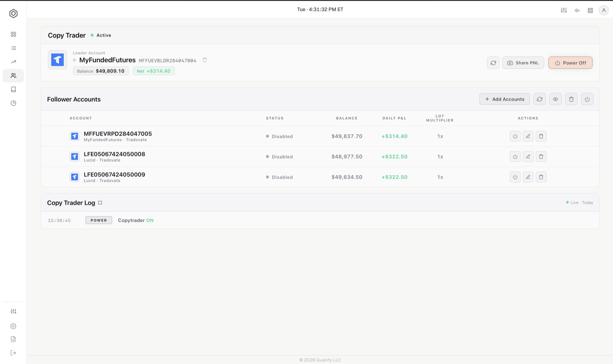Open the sliders icon at sidebar bottom

click(13, 312)
